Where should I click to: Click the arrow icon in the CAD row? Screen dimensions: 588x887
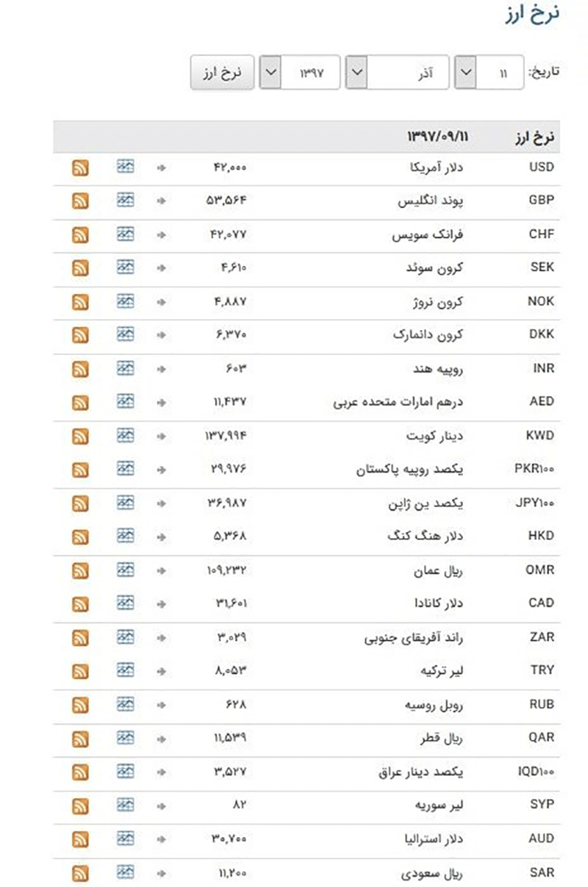[162, 604]
